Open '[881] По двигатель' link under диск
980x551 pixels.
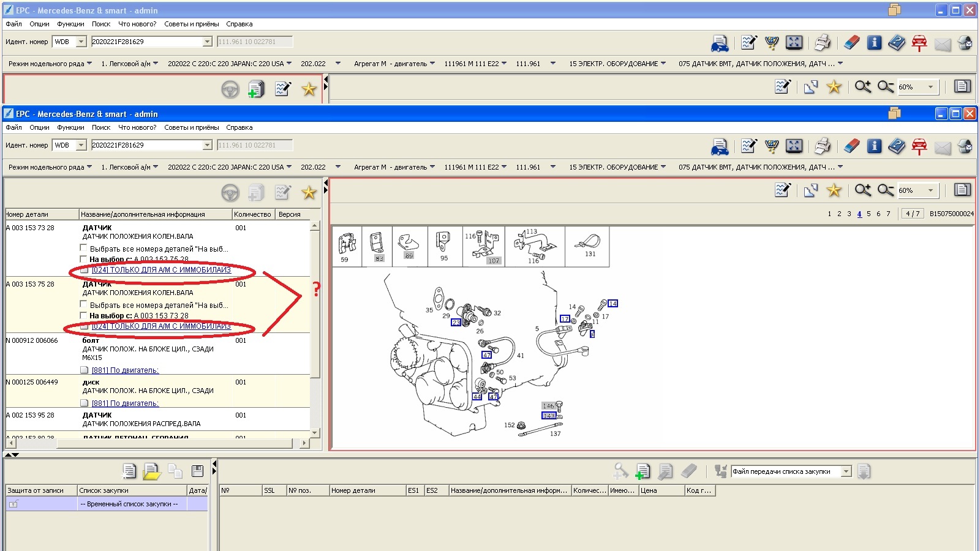click(x=125, y=403)
